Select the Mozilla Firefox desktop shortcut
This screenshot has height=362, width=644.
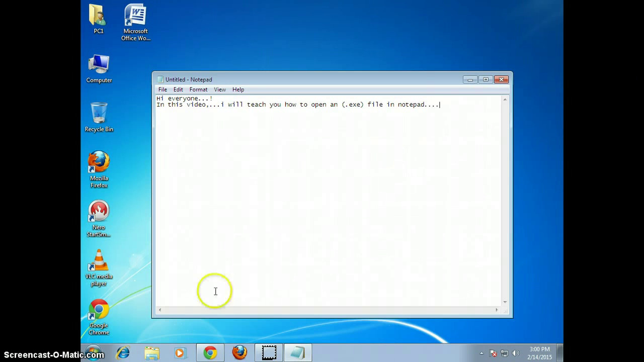(99, 169)
